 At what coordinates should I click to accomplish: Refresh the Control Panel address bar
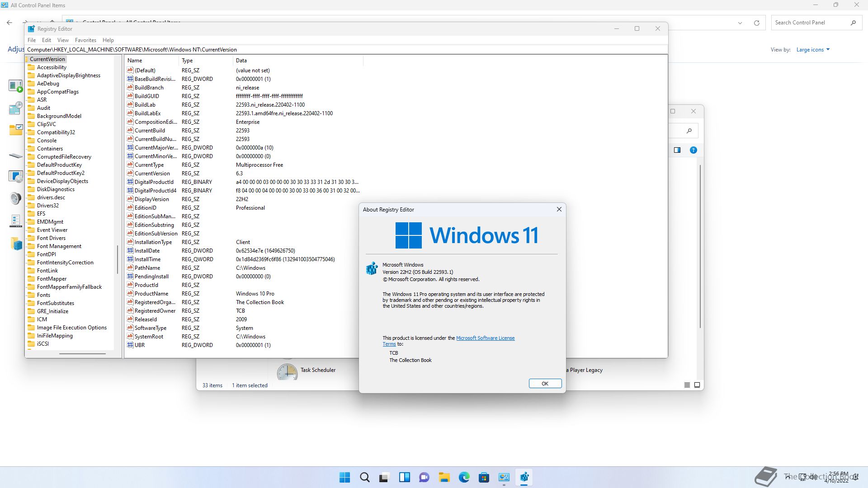click(x=756, y=23)
